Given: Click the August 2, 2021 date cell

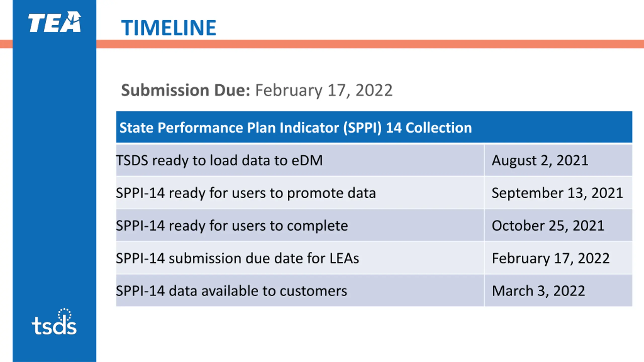Looking at the screenshot, I should click(540, 160).
